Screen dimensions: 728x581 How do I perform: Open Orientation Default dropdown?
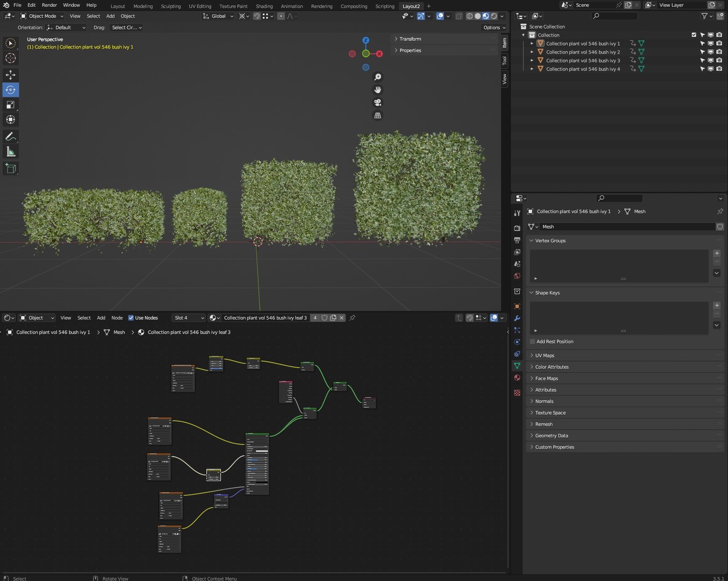click(66, 27)
